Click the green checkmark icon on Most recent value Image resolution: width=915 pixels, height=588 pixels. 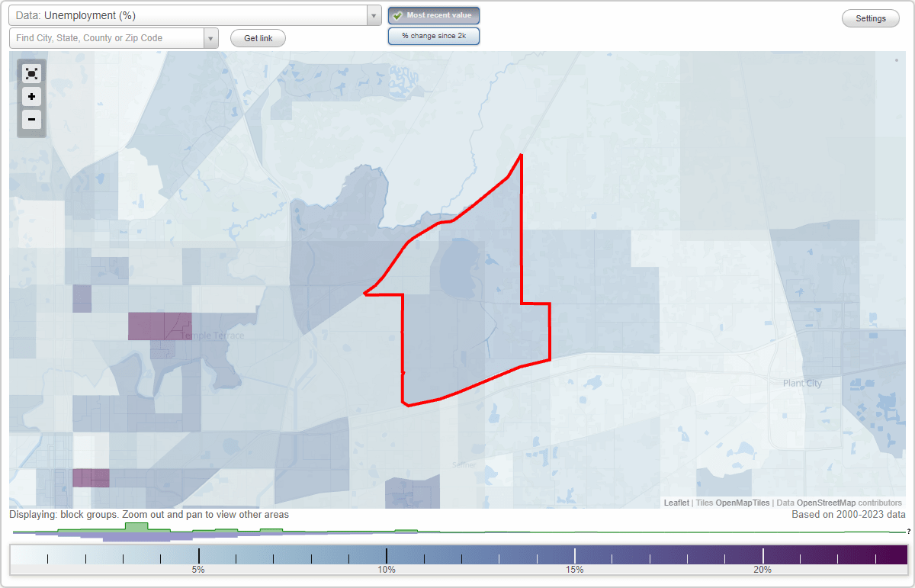pyautogui.click(x=396, y=14)
